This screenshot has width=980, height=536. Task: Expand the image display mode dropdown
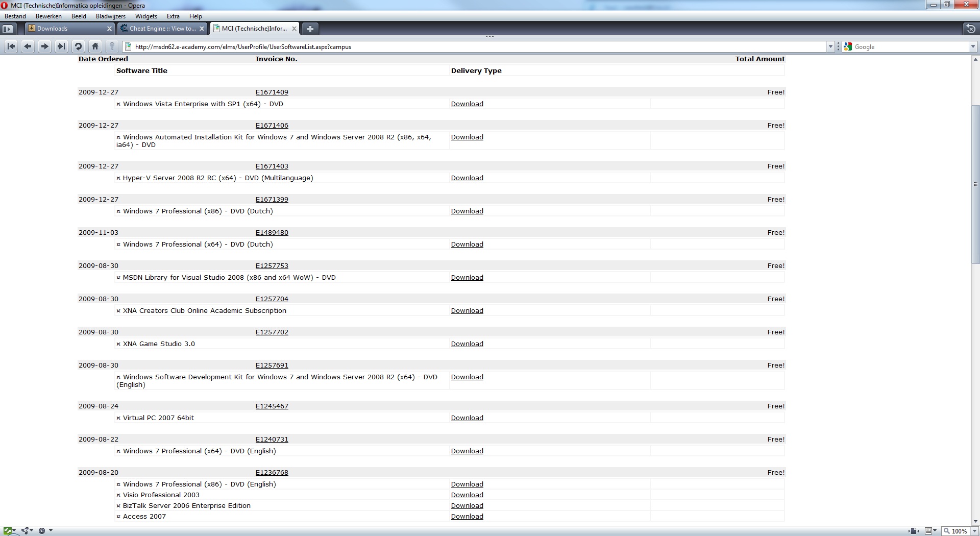coord(935,531)
